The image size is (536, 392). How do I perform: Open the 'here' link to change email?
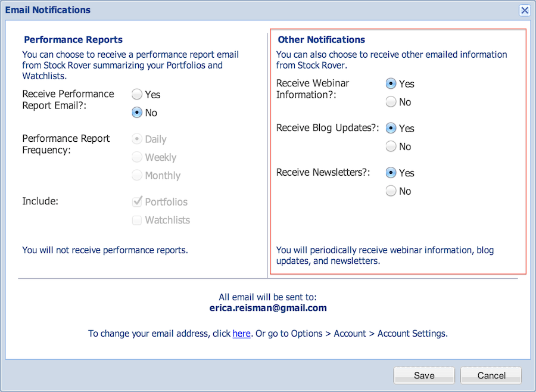241,334
